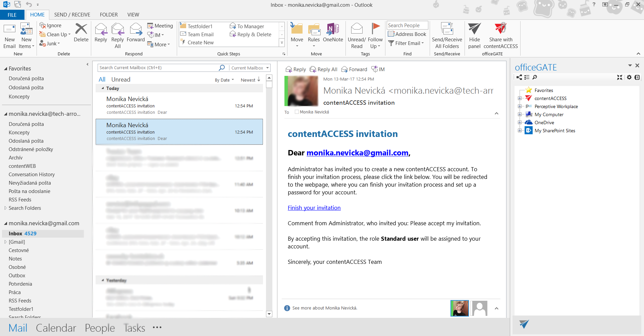Click the Search People field

(x=408, y=26)
